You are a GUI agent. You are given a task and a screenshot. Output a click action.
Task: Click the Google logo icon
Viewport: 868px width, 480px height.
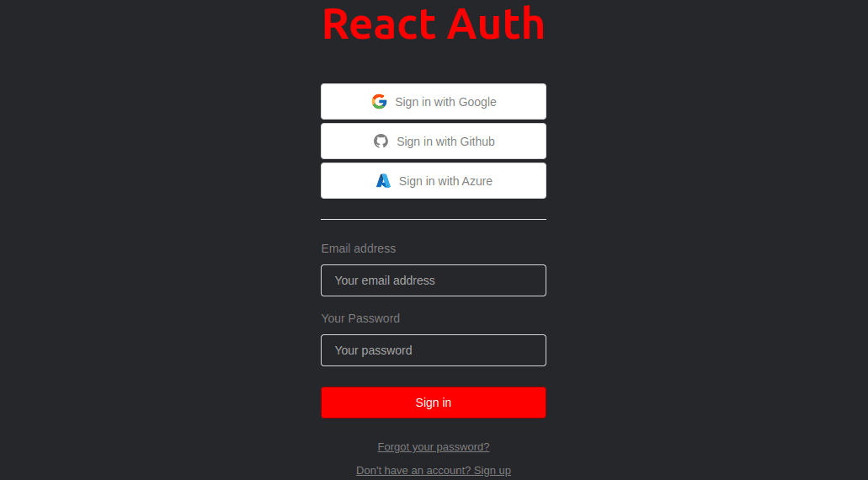click(379, 101)
